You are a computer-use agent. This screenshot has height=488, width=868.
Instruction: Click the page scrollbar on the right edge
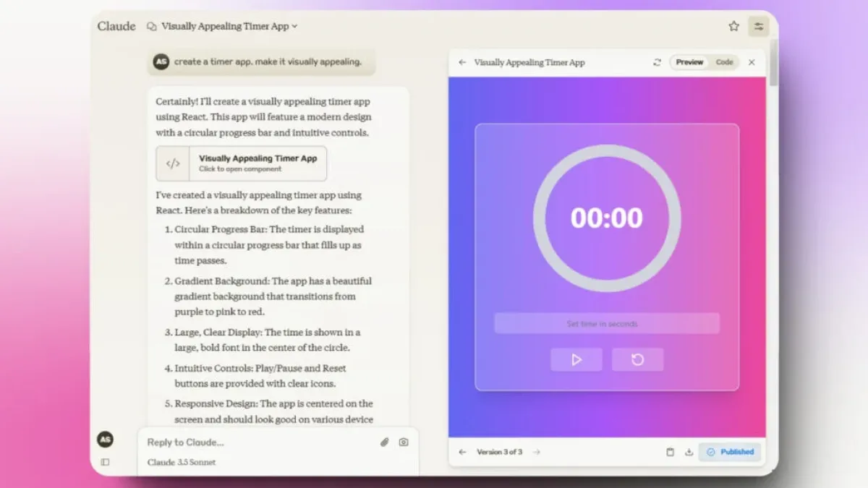click(x=774, y=64)
